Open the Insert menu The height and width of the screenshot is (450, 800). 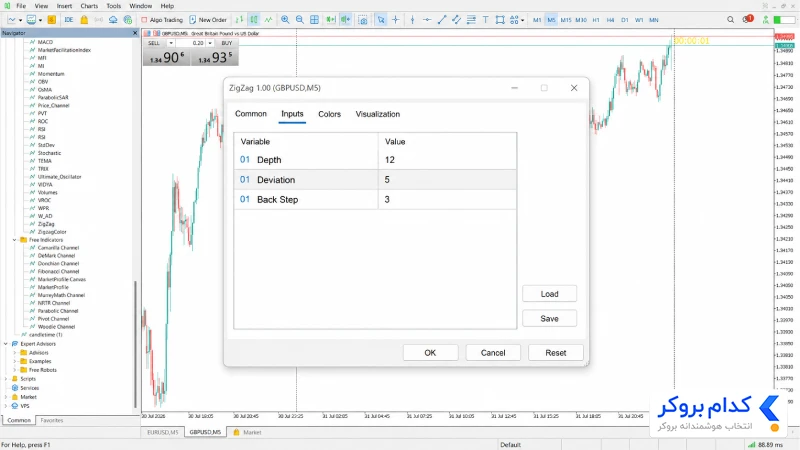click(64, 6)
